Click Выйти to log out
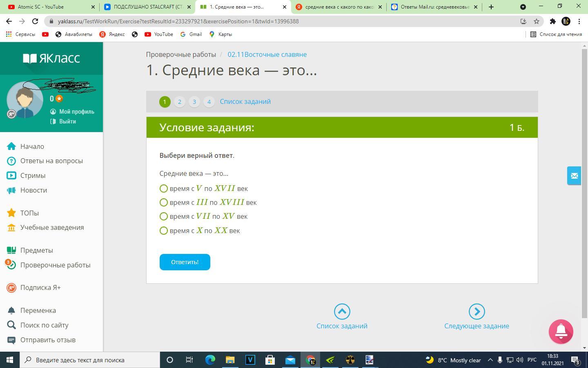 point(67,121)
